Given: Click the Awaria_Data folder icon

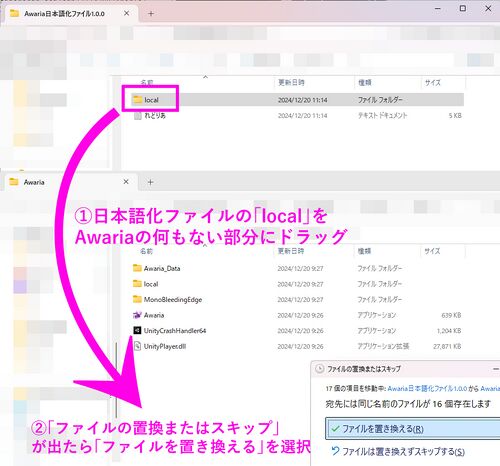Looking at the screenshot, I should (x=137, y=268).
